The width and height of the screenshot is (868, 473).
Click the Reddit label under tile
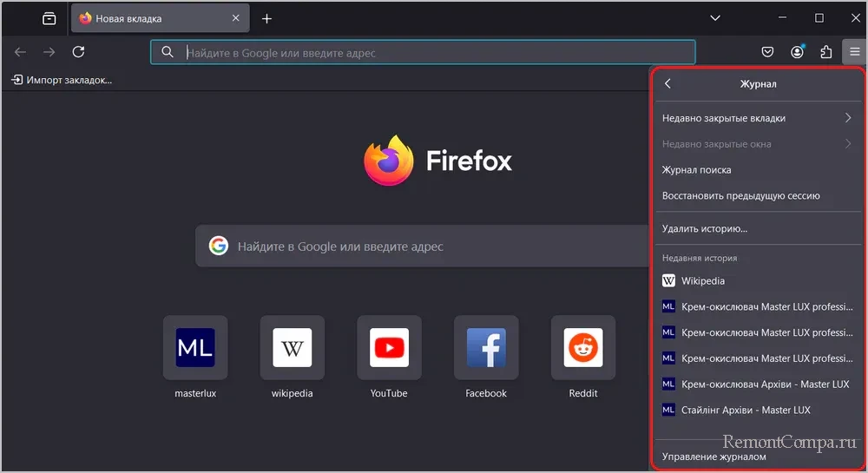pyautogui.click(x=583, y=393)
